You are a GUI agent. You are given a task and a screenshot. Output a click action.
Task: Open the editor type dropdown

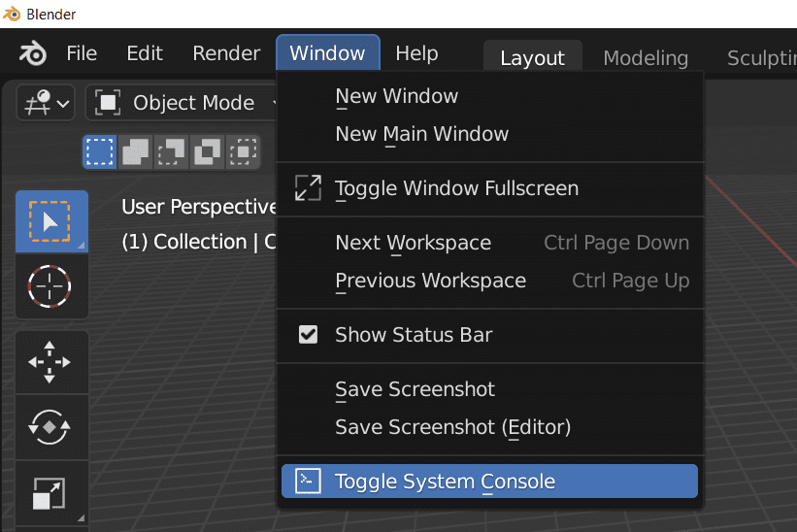pos(46,103)
